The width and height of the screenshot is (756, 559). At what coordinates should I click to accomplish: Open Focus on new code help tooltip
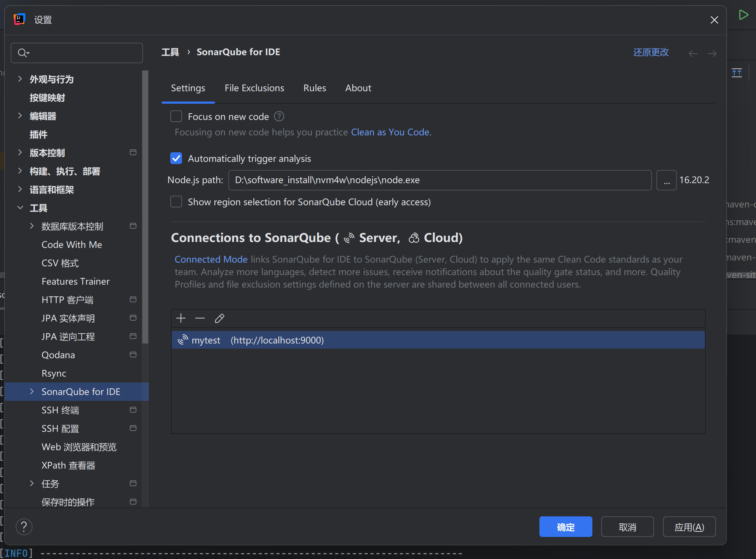(279, 116)
